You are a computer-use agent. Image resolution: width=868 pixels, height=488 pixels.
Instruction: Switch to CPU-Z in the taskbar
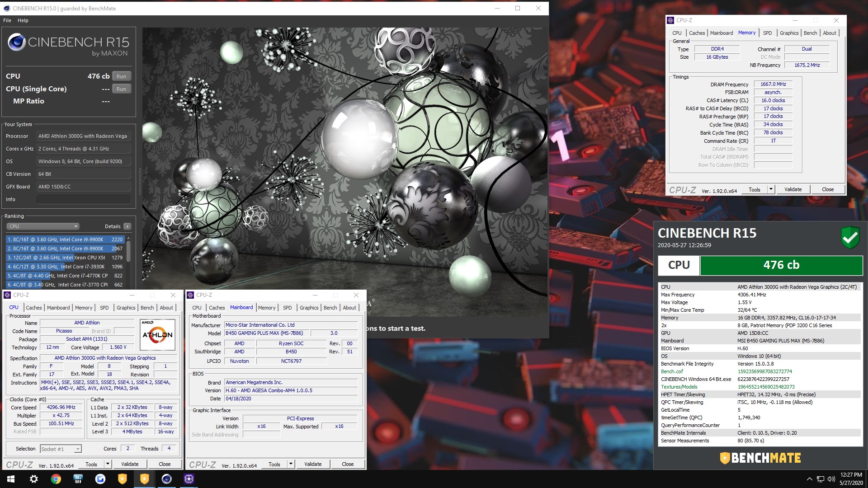click(189, 479)
